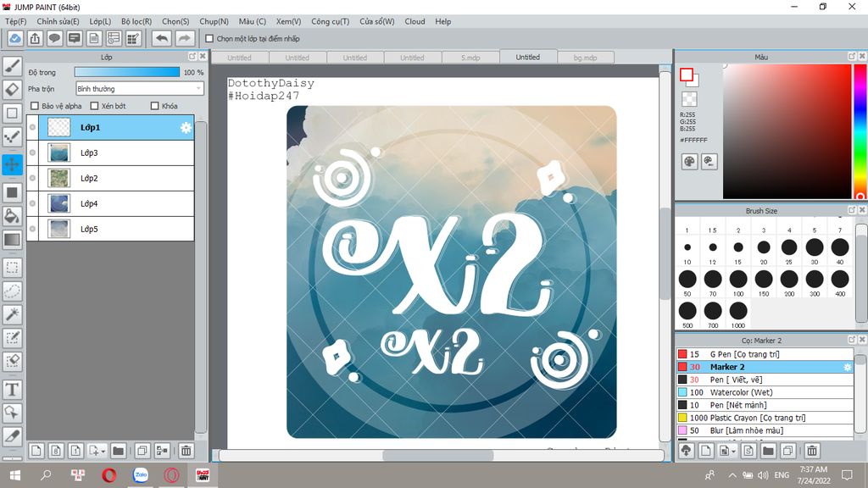Select the Move tool
This screenshot has height=488, width=868.
[x=12, y=164]
